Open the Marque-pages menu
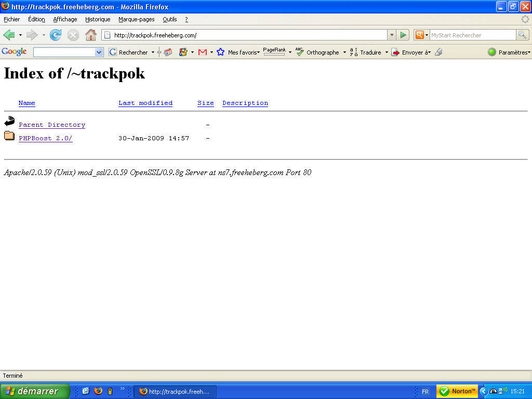532x399 pixels. [x=136, y=19]
